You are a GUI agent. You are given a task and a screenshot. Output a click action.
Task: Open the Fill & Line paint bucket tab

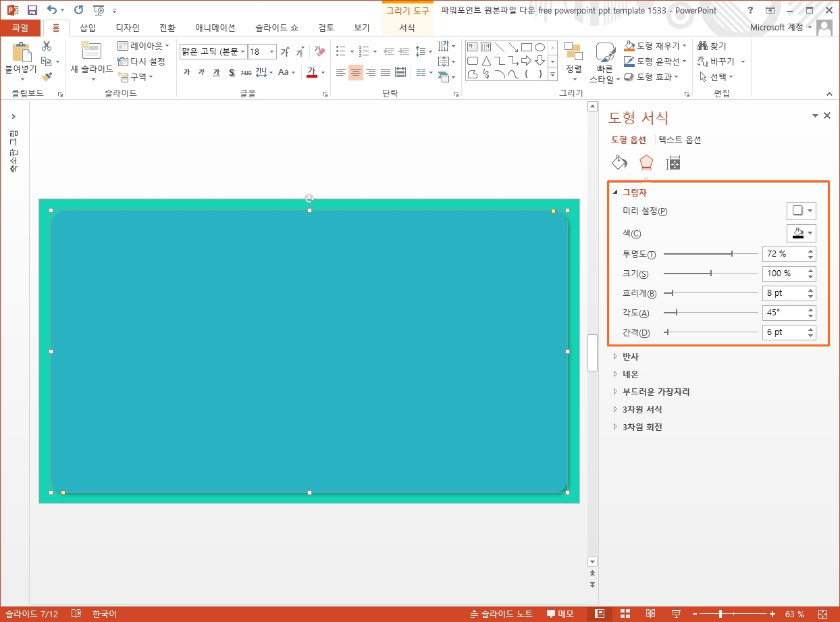619,163
